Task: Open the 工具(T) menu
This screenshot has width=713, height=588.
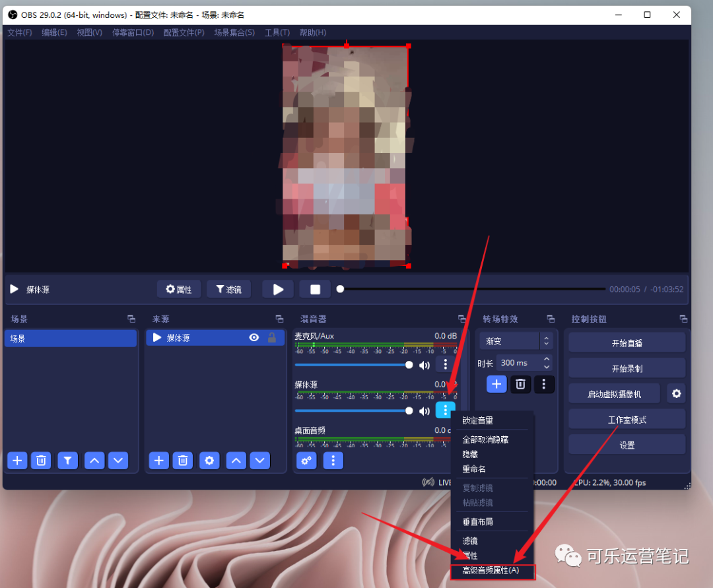Action: pyautogui.click(x=277, y=33)
